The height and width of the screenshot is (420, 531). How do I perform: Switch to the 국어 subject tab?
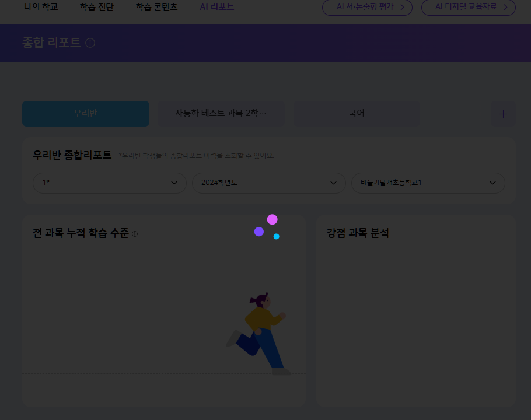click(357, 114)
